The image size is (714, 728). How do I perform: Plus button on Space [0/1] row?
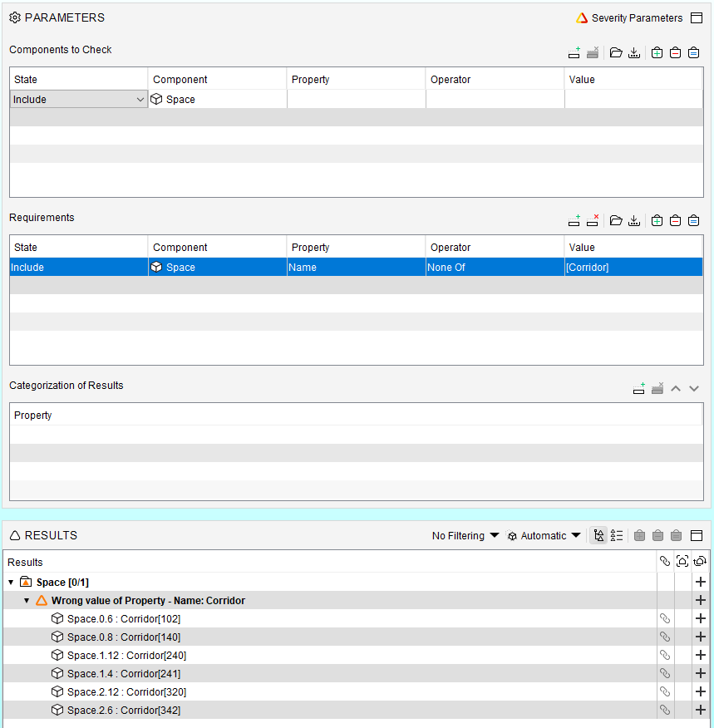[701, 582]
